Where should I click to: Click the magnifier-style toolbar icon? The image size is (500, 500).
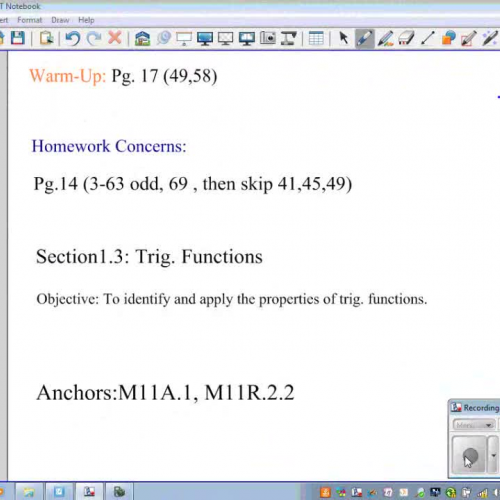click(164, 38)
